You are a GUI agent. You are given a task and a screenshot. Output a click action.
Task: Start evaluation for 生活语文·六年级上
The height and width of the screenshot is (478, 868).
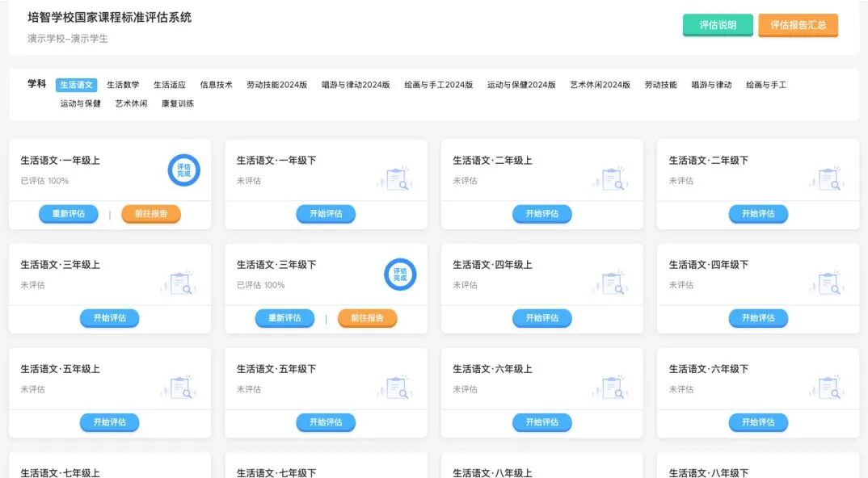542,422
